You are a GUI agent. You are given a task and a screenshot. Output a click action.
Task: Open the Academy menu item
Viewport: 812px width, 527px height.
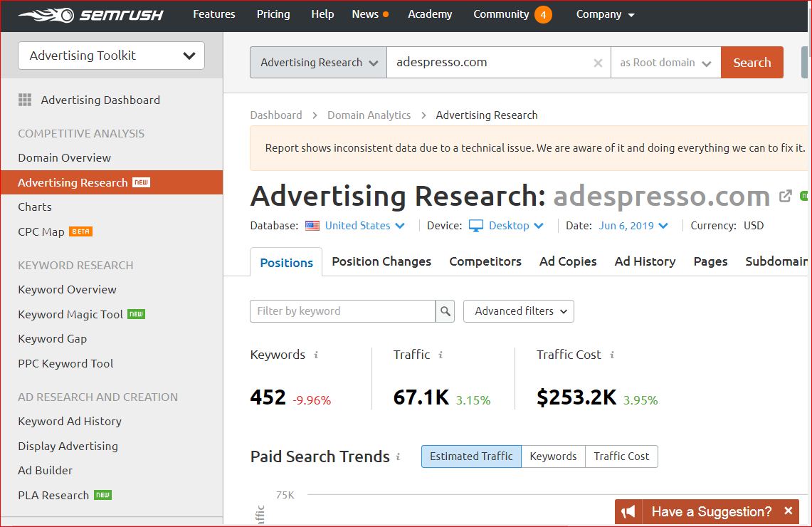point(430,14)
